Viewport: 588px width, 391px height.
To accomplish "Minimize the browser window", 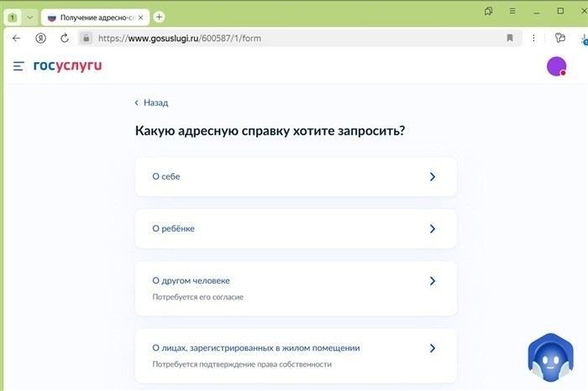I will click(537, 12).
